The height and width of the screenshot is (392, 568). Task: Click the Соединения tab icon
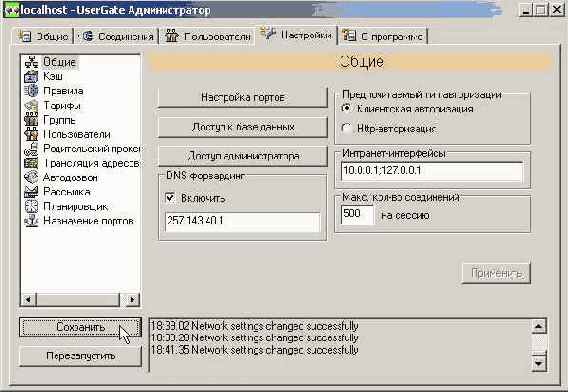88,36
